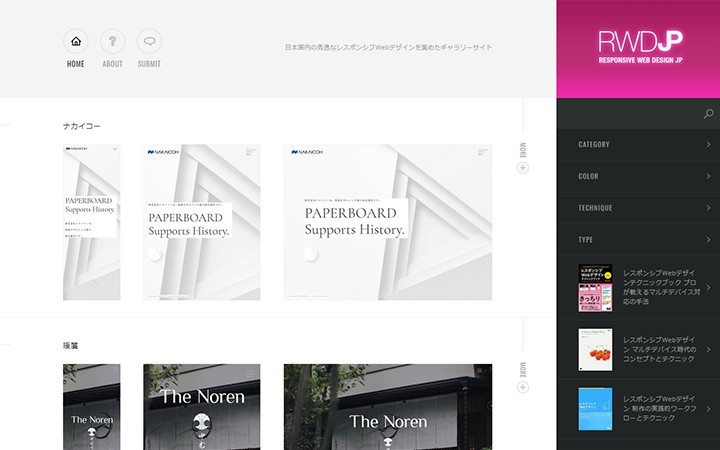The height and width of the screenshot is (450, 720).
Task: Open the SUBMIT menu label
Action: point(149,64)
